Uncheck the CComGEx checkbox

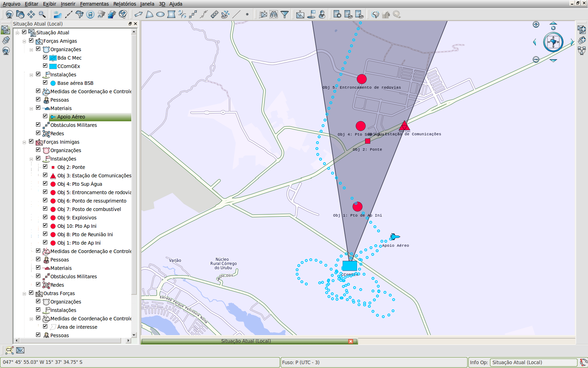45,66
